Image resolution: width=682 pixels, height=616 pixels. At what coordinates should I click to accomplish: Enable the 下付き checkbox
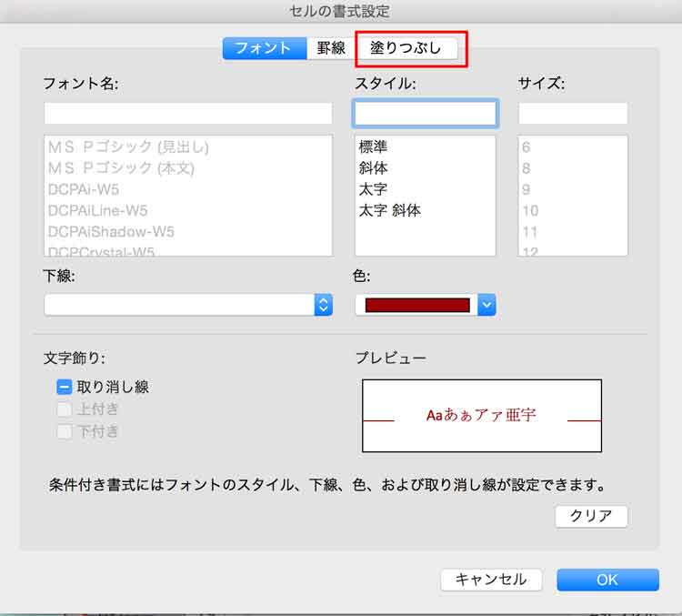(65, 431)
